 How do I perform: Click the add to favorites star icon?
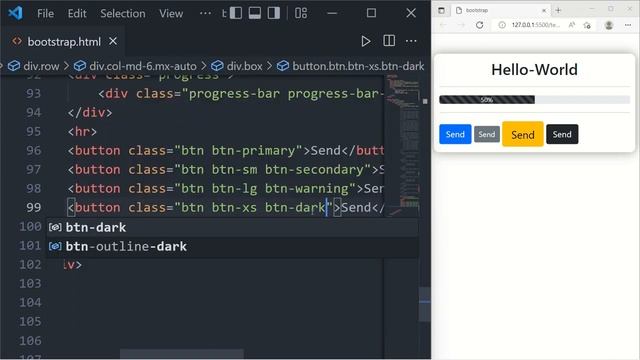(587, 25)
